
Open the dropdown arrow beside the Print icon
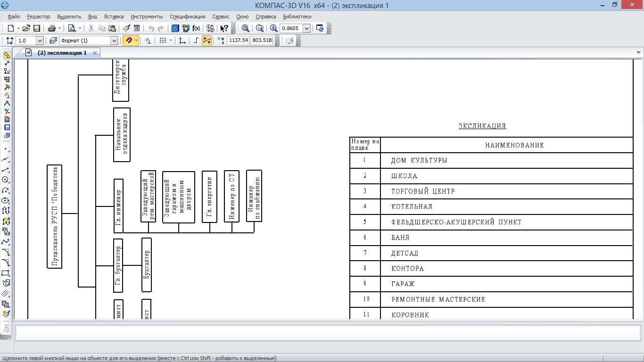click(x=60, y=28)
